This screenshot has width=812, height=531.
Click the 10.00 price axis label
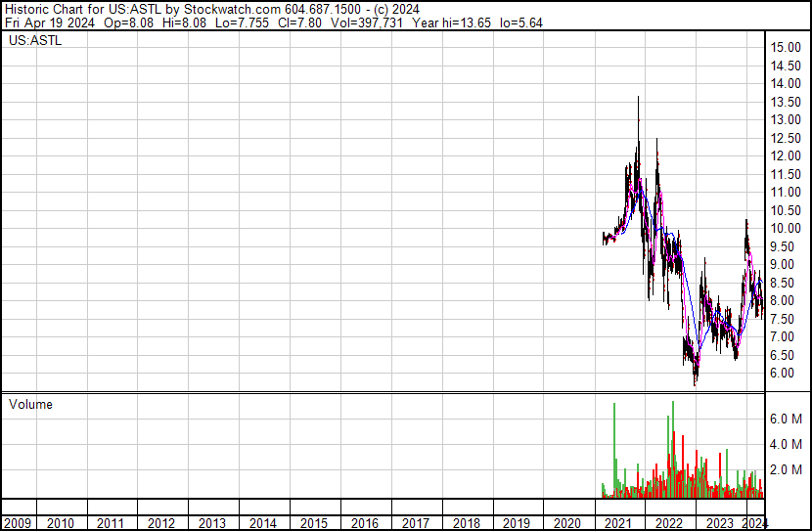[x=786, y=228]
